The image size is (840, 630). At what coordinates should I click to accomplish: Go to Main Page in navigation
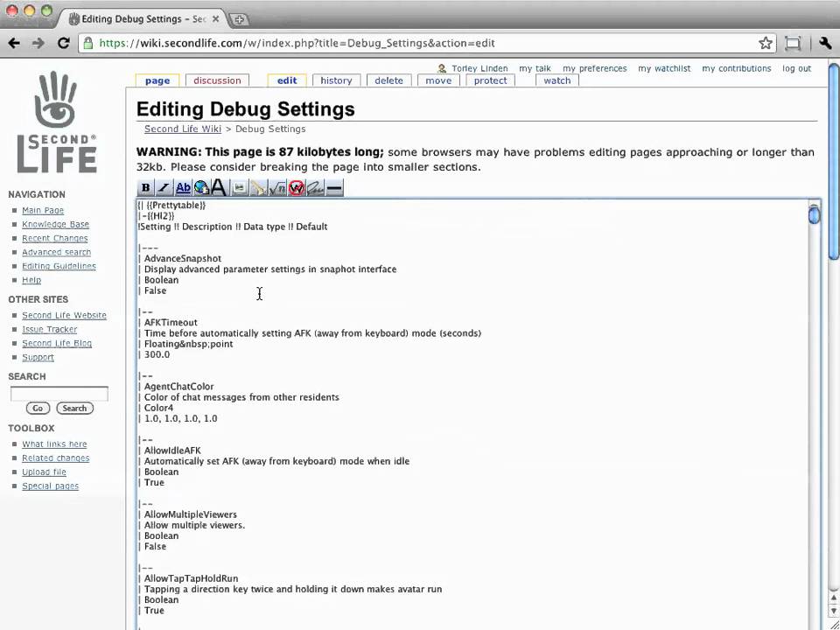click(43, 211)
